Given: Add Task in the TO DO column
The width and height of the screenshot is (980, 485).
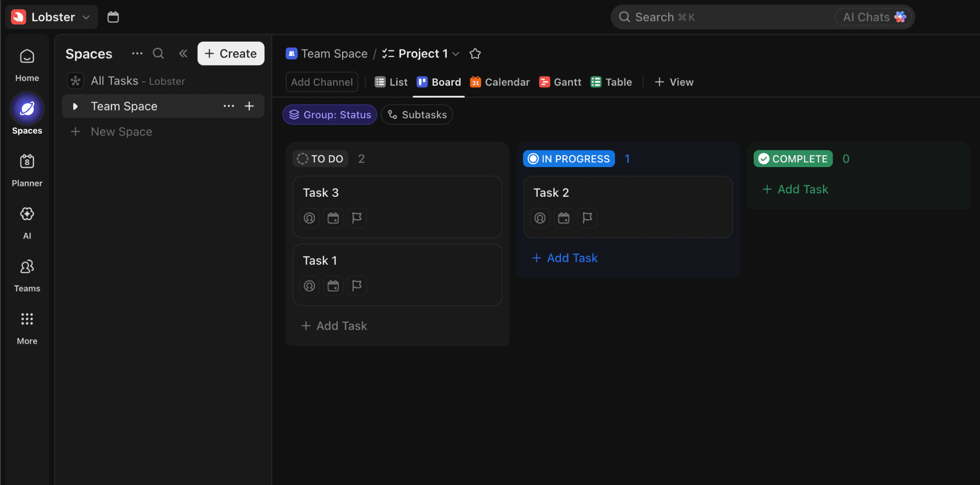Looking at the screenshot, I should 334,326.
